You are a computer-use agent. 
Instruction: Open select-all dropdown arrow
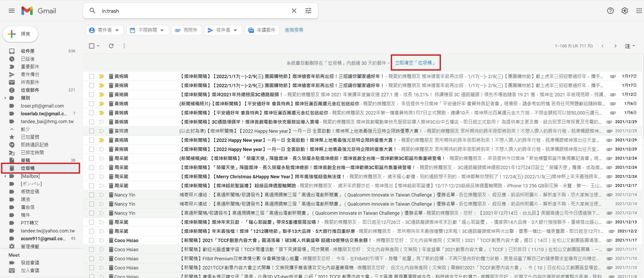click(x=98, y=46)
